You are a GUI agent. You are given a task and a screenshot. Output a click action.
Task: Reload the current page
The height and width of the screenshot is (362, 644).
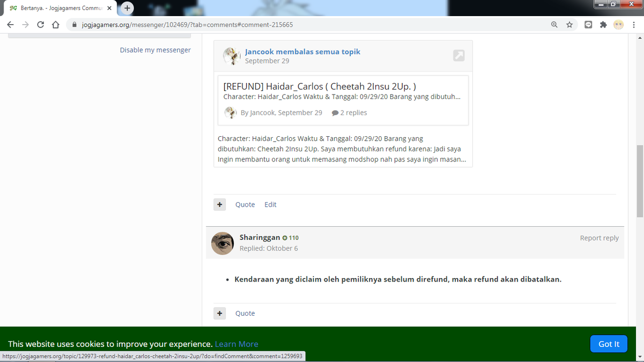pos(40,25)
